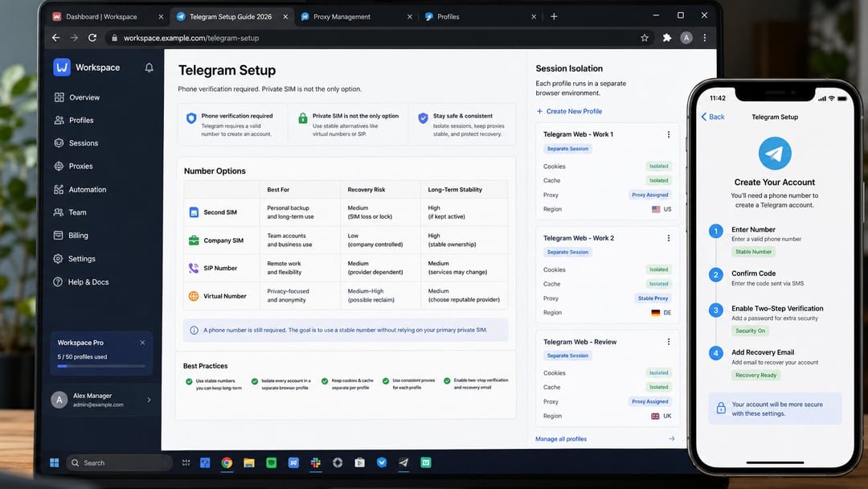This screenshot has height=489, width=868.
Task: Click the shield icon for Phone verification required
Action: [191, 118]
